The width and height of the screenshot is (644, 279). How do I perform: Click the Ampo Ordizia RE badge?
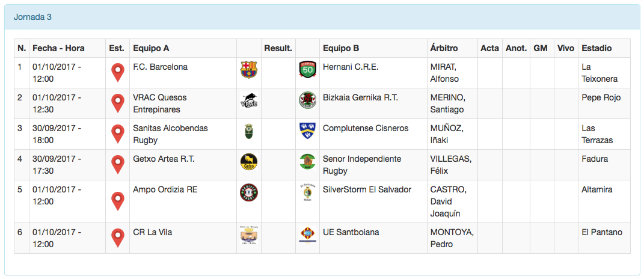click(248, 192)
